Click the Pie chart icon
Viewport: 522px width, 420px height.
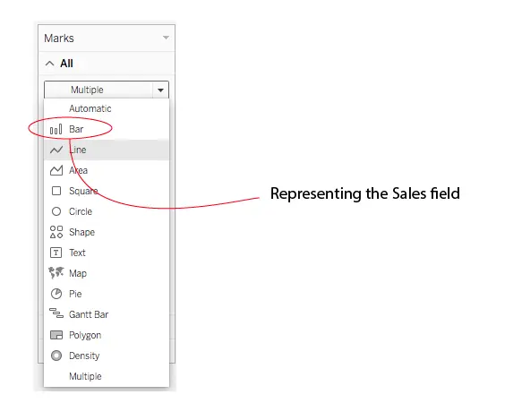56,294
